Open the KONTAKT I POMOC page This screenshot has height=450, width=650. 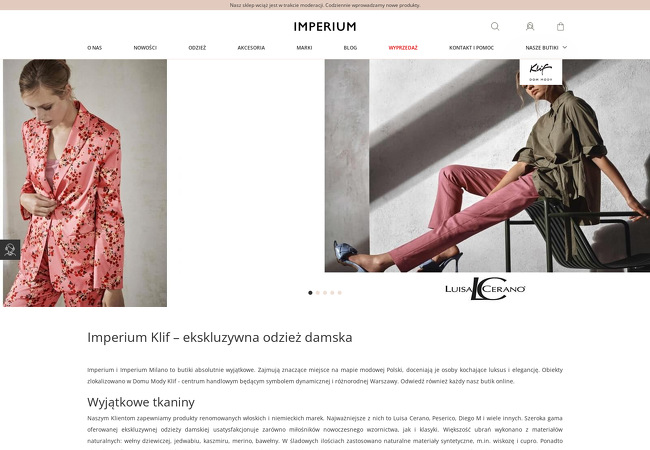tap(471, 48)
